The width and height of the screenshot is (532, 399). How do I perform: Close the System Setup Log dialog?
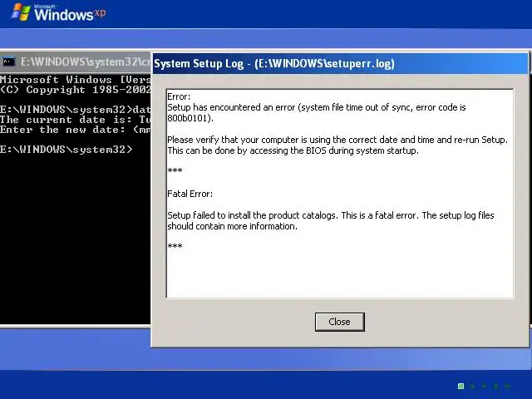(340, 322)
